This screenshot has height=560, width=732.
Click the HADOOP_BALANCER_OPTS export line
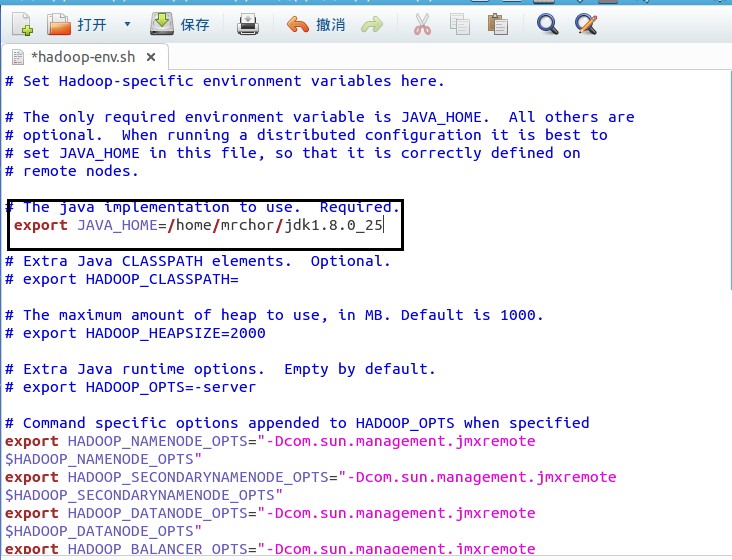tap(270, 549)
